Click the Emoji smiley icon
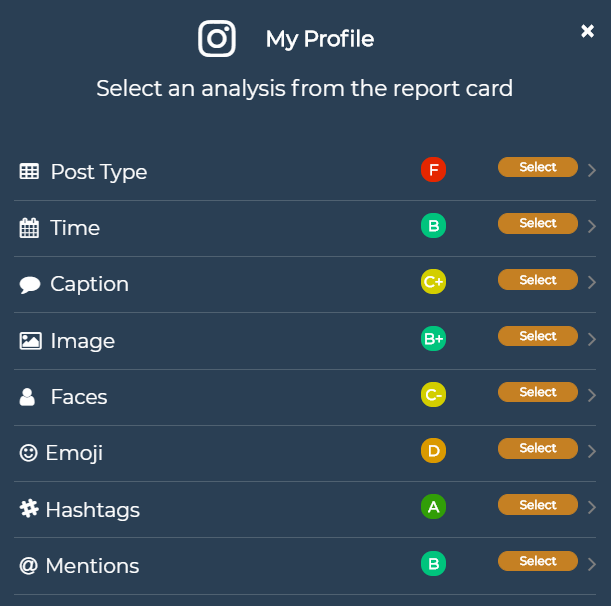The image size is (611, 606). point(28,453)
